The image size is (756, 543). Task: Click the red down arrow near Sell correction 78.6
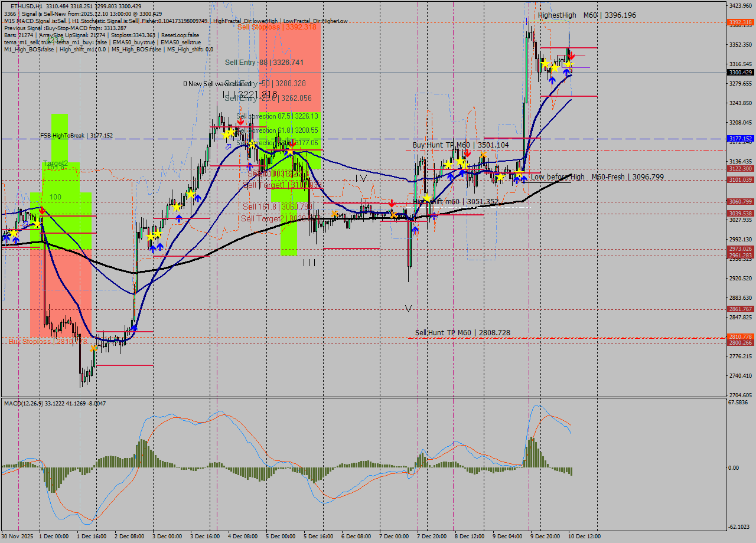click(x=292, y=145)
